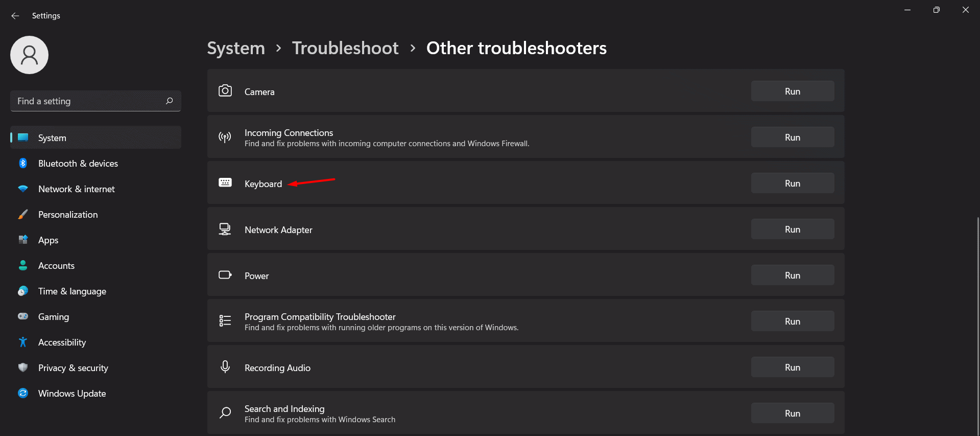
Task: Click the Windows Update sidebar icon
Action: [23, 394]
